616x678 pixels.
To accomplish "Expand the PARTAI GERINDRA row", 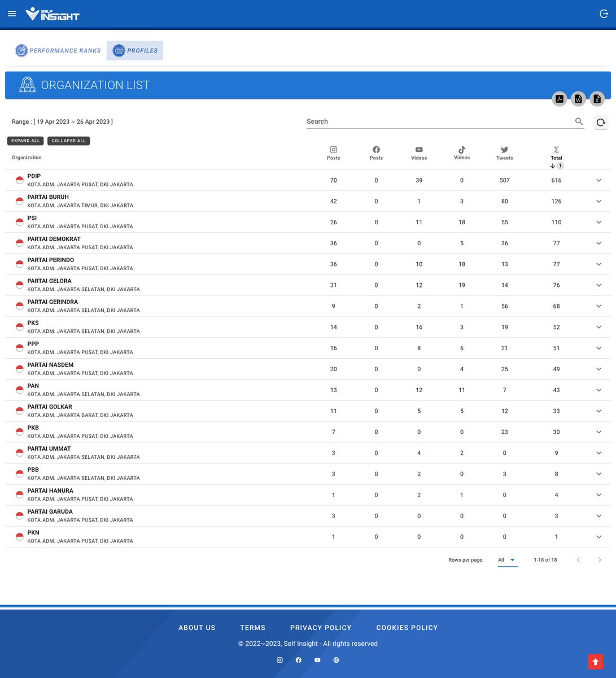I will (x=599, y=306).
